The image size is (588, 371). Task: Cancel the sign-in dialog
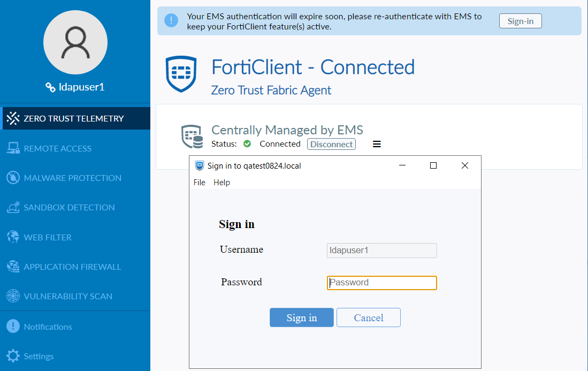[368, 317]
